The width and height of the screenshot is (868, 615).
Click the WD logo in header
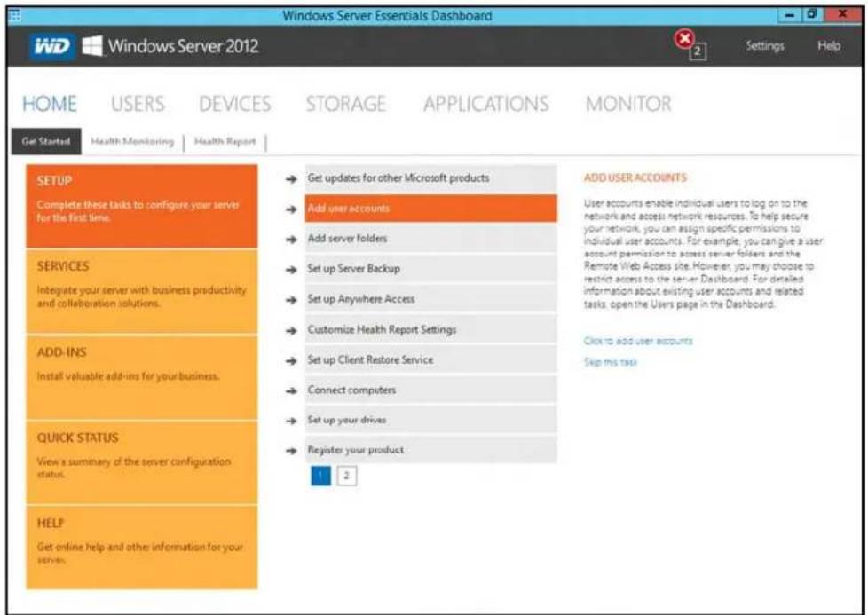[52, 46]
